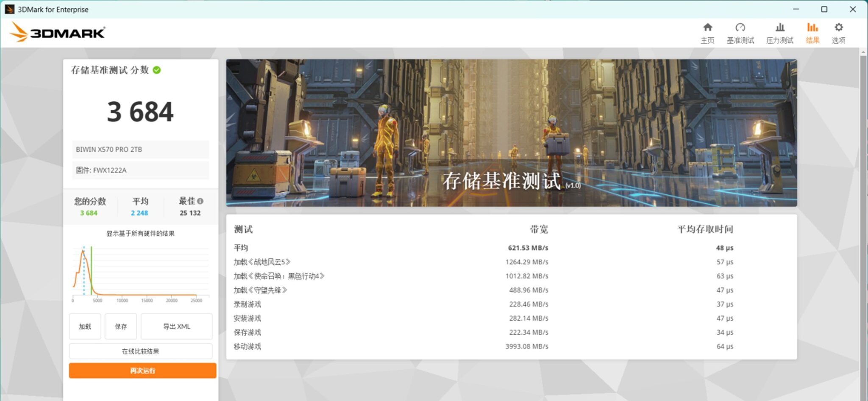Screen dimensions: 868x401
Task: Click the 64 µs access time value
Action: [x=725, y=346]
